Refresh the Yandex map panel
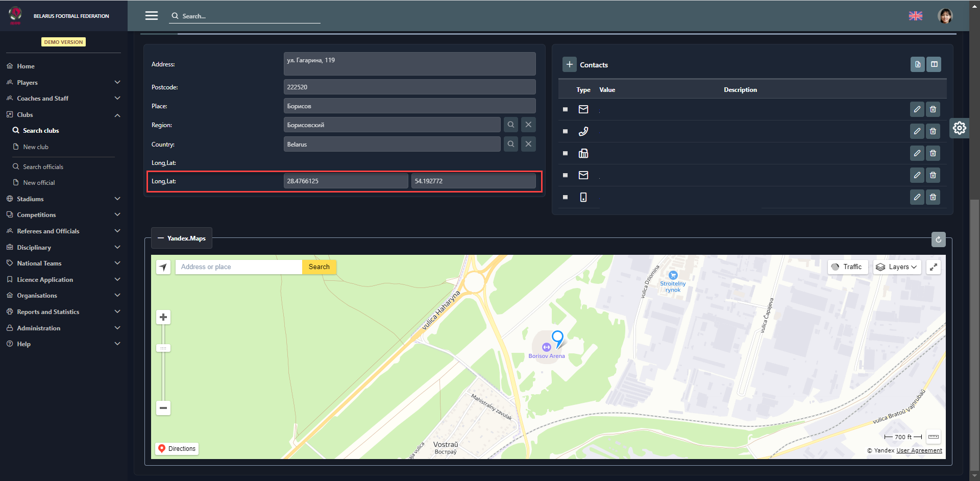The height and width of the screenshot is (481, 980). click(938, 239)
